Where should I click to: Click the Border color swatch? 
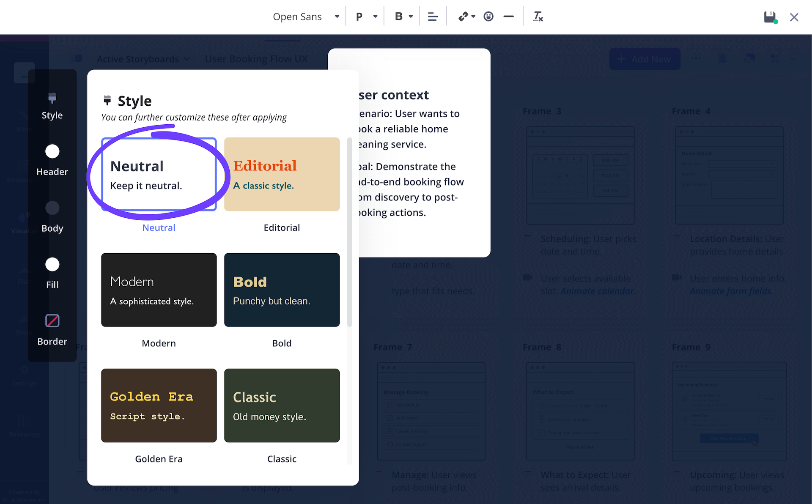(x=52, y=320)
